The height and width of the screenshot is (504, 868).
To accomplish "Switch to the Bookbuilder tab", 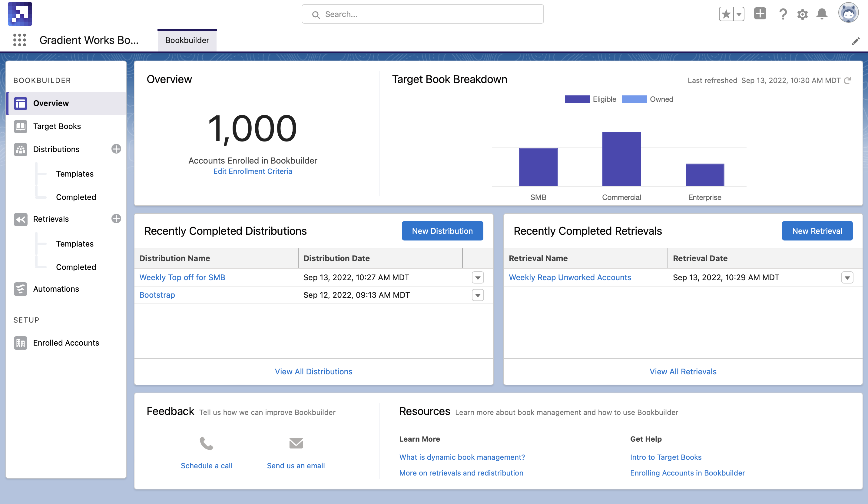I will 187,40.
